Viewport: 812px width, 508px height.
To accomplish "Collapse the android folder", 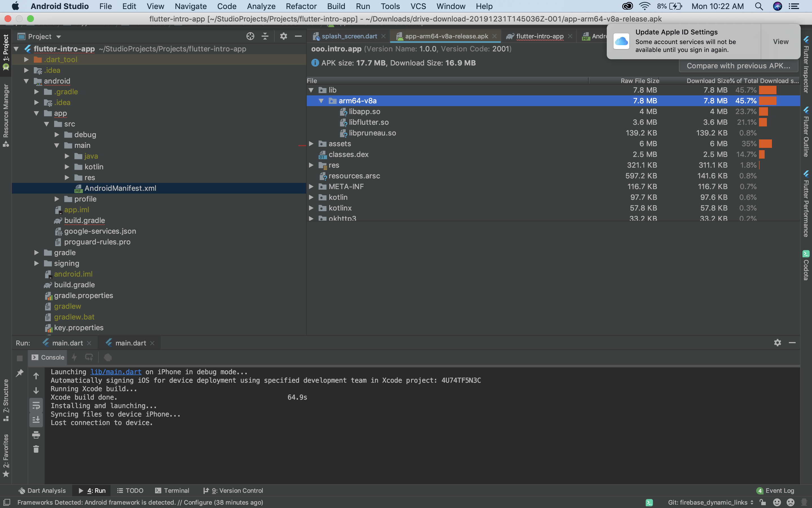I will (x=26, y=81).
